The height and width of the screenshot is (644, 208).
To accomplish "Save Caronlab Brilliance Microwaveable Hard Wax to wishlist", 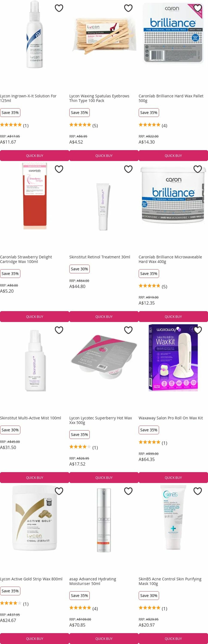I will (198, 169).
